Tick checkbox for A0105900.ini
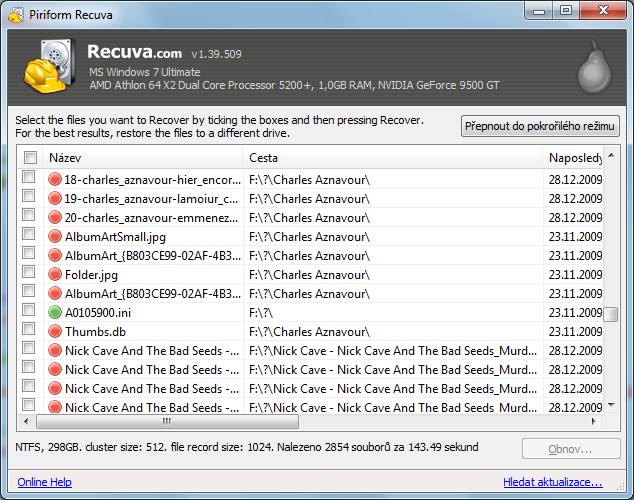This screenshot has width=635, height=500. pos(29,310)
